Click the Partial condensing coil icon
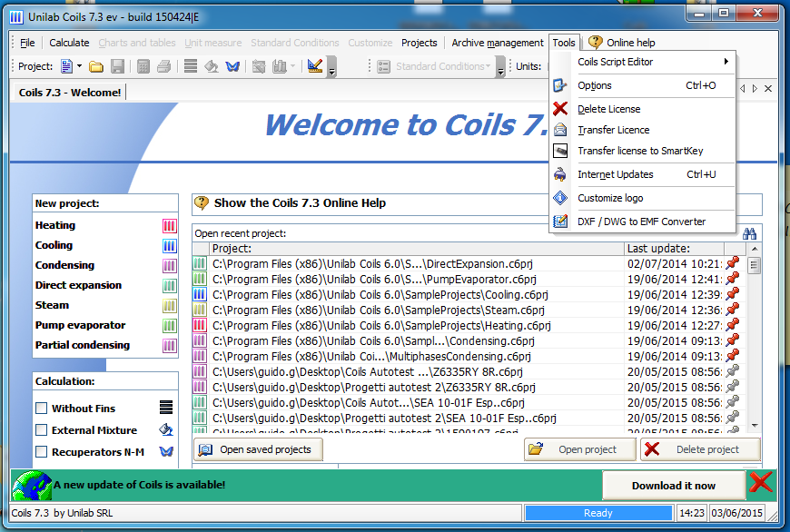This screenshot has height=532, width=790. click(169, 346)
